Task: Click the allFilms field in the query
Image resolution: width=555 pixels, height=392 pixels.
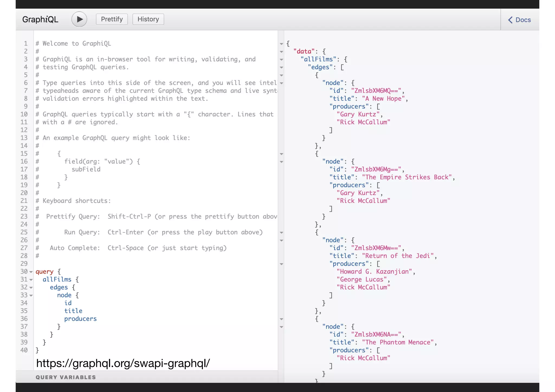Action: (57, 279)
